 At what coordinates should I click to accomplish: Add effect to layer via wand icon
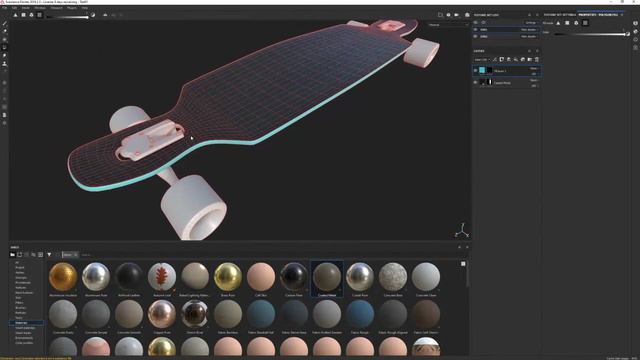[x=495, y=60]
